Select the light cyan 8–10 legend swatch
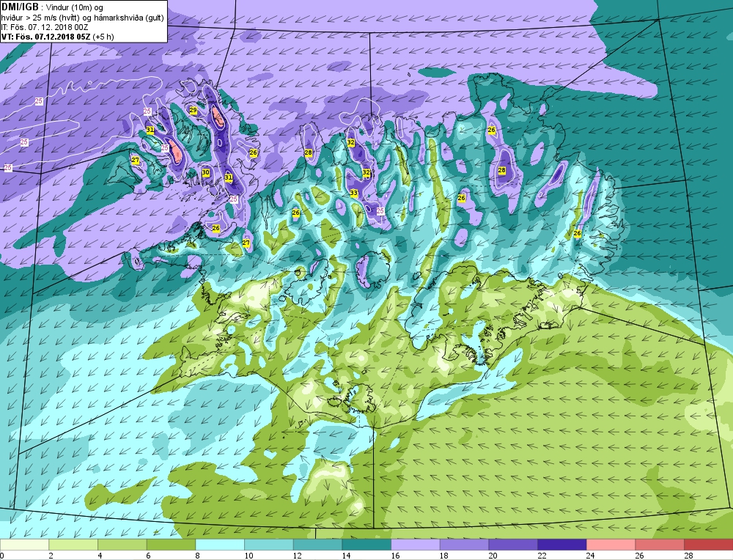 220,545
